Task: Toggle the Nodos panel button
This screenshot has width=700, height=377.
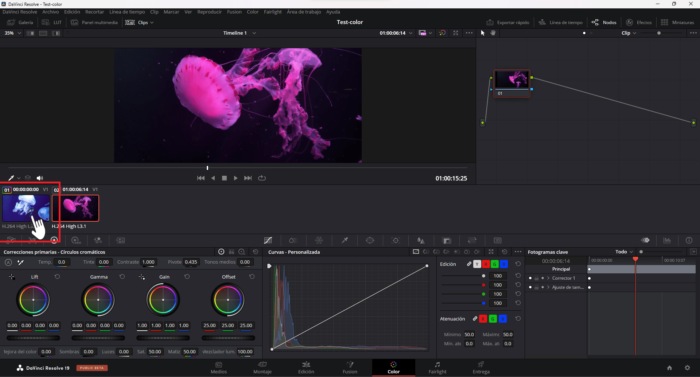Action: [x=604, y=22]
